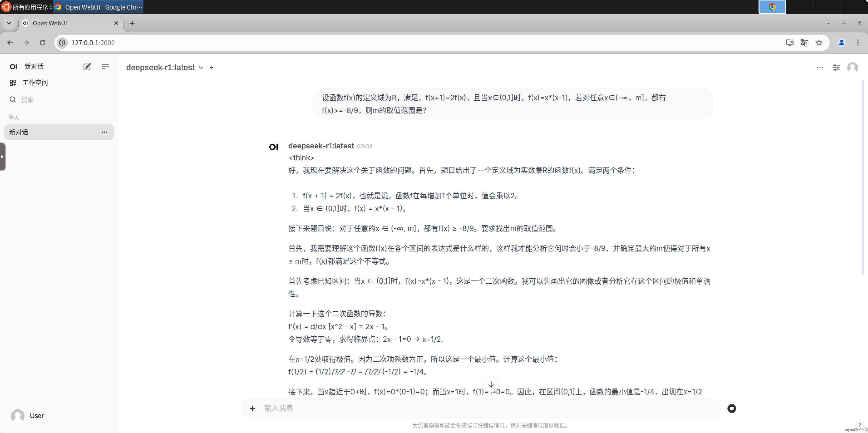Click the translate page icon
The width and height of the screenshot is (868, 433).
point(804,43)
